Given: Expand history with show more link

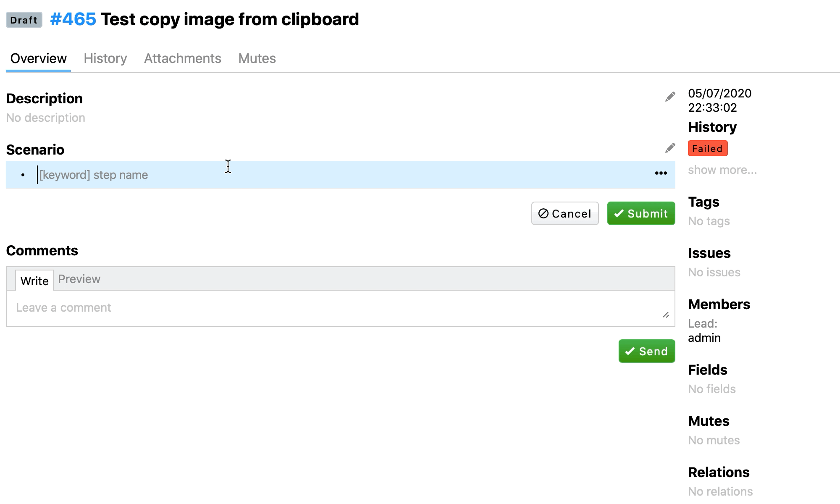Looking at the screenshot, I should point(722,170).
